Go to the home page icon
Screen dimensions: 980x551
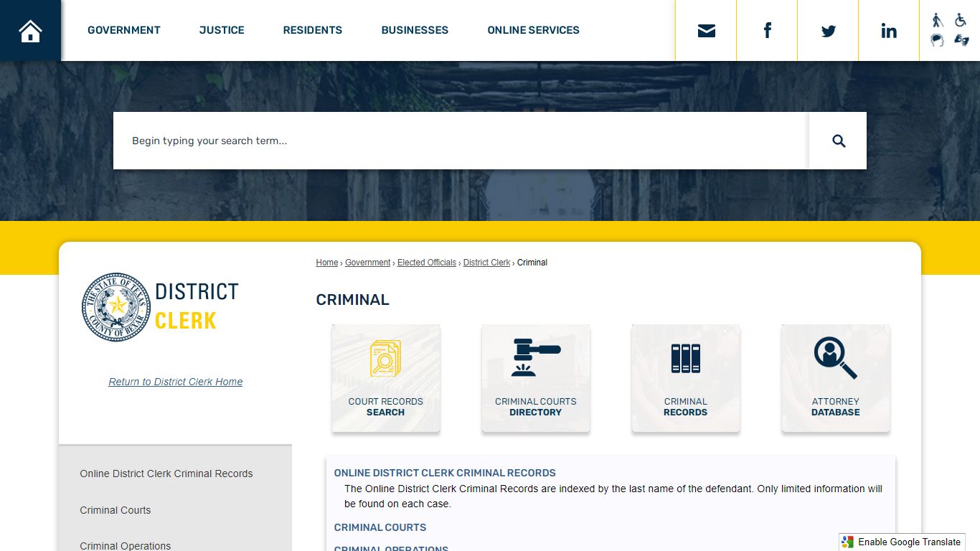(30, 31)
